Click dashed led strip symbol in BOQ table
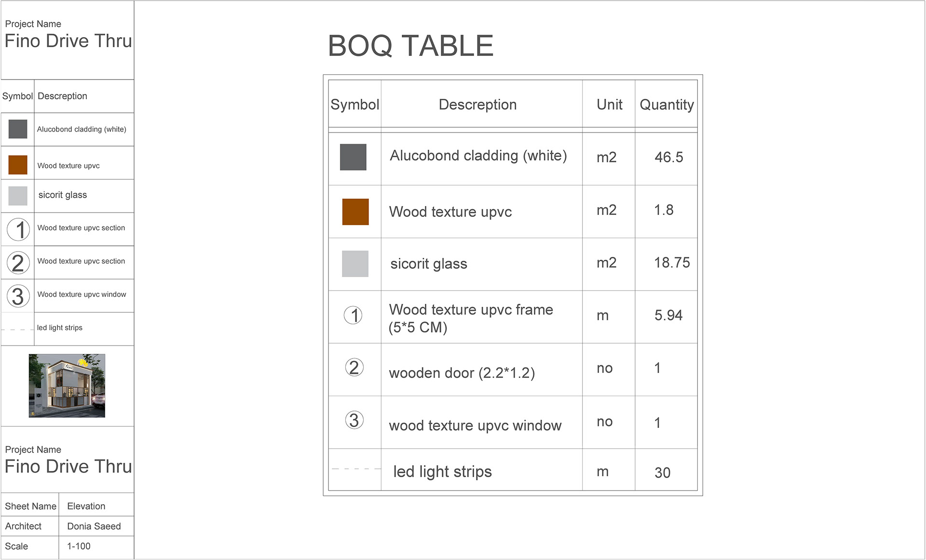 (x=355, y=468)
